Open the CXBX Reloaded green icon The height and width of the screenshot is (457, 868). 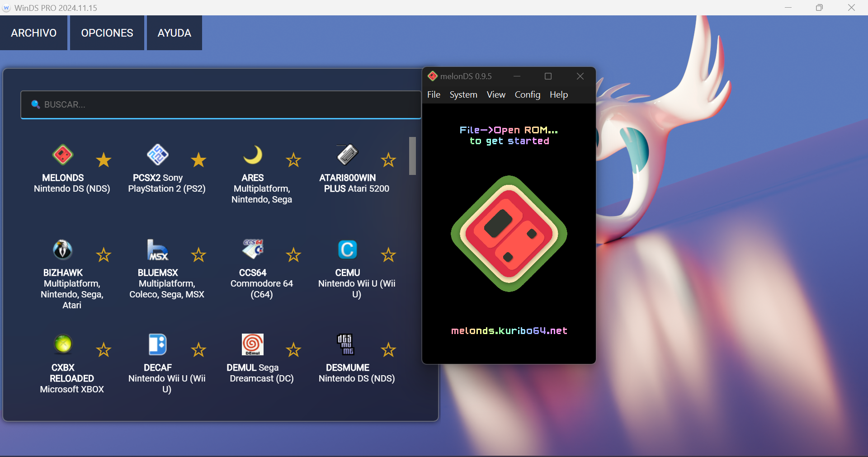pos(63,345)
